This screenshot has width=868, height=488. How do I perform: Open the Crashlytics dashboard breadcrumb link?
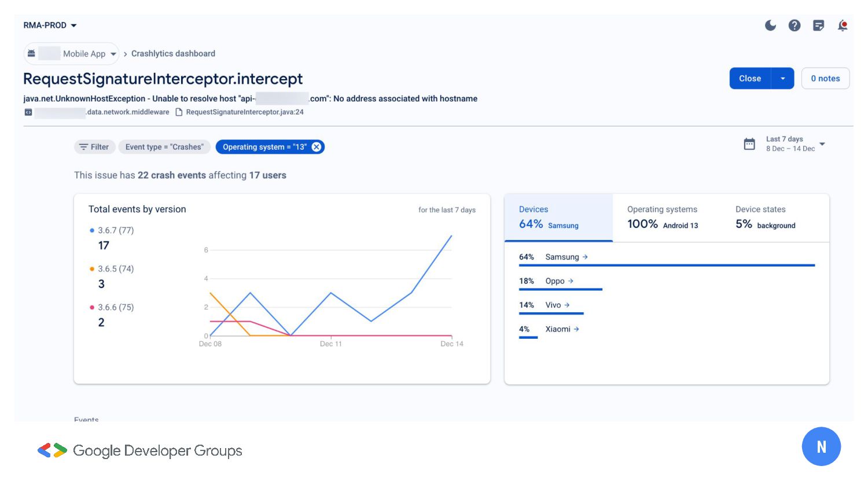173,54
